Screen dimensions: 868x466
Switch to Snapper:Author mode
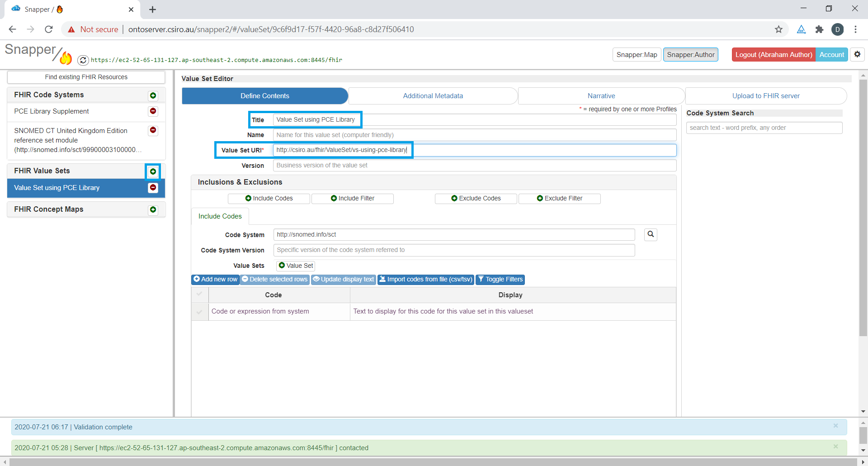[x=690, y=55]
